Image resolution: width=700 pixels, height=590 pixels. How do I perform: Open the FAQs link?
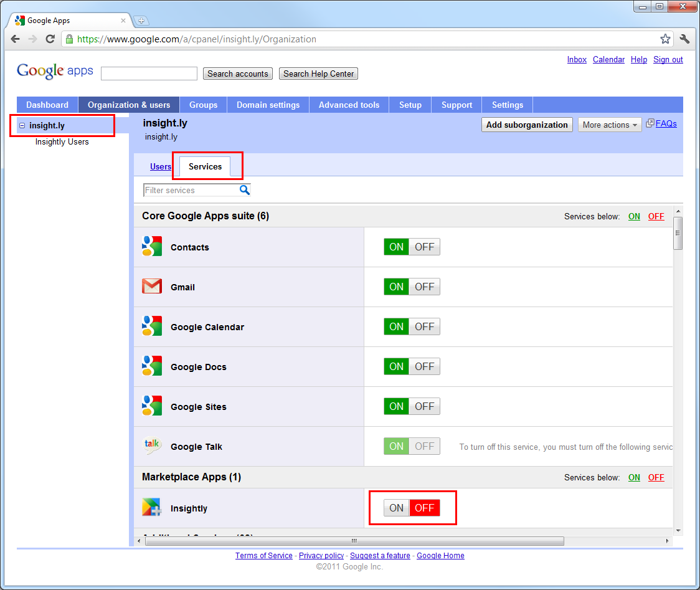pyautogui.click(x=666, y=124)
